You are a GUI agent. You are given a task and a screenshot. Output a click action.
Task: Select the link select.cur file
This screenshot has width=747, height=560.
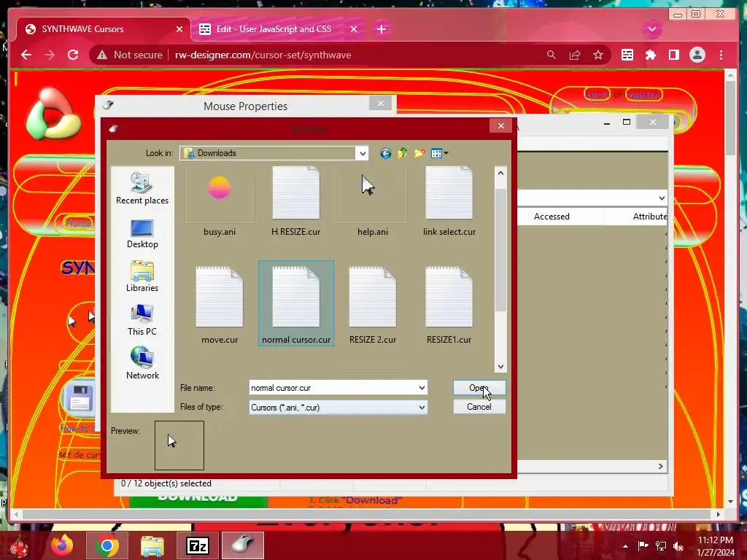(449, 202)
